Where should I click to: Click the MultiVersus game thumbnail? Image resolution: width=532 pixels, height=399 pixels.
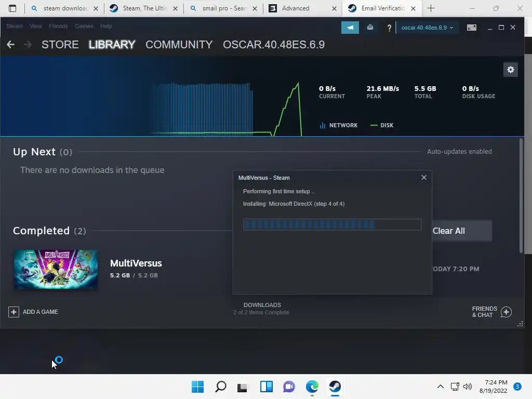coord(56,270)
